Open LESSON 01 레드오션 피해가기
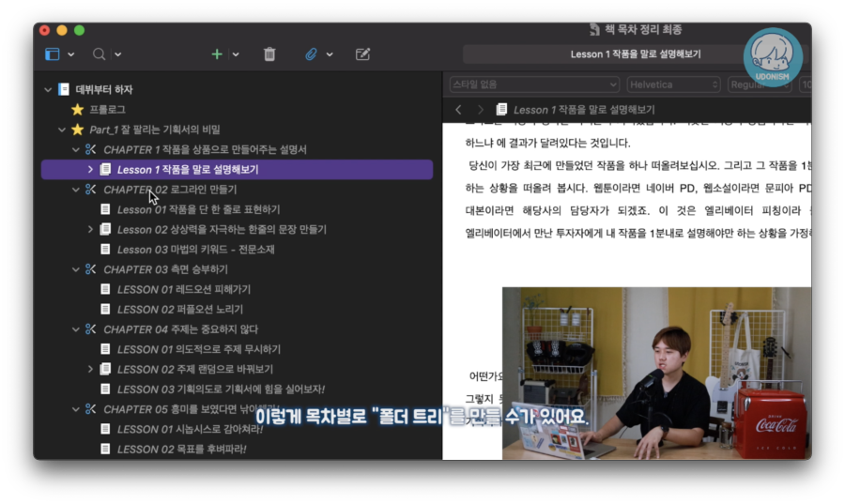The height and width of the screenshot is (504, 845). point(184,290)
